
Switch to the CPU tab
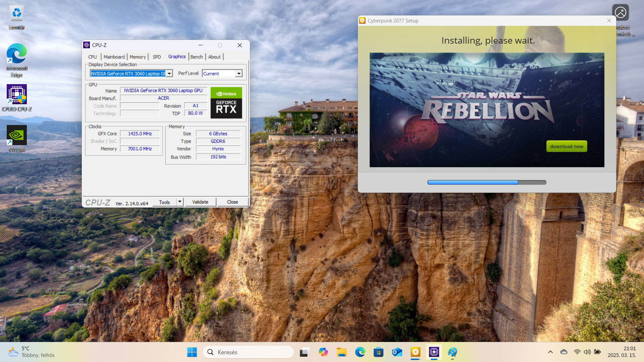pyautogui.click(x=93, y=57)
